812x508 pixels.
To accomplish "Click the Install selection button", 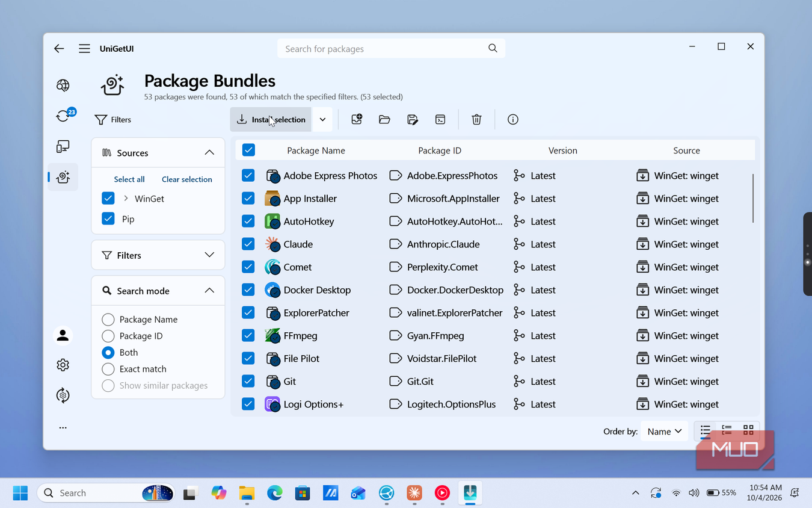I will point(271,119).
